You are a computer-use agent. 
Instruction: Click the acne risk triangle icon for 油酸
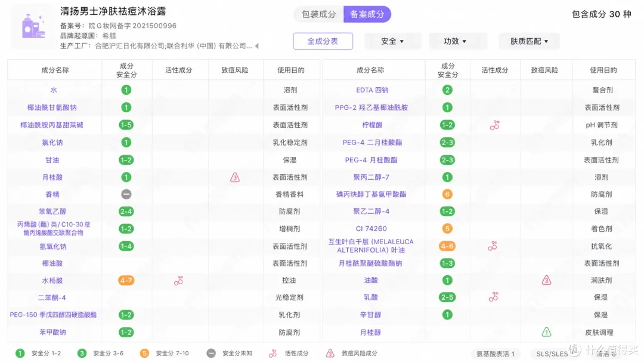coord(546,281)
